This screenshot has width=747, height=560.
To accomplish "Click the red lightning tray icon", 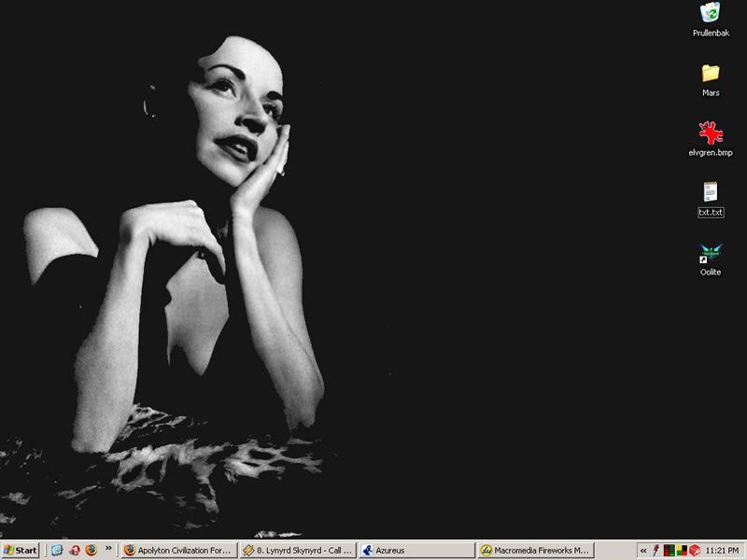I will [656, 551].
